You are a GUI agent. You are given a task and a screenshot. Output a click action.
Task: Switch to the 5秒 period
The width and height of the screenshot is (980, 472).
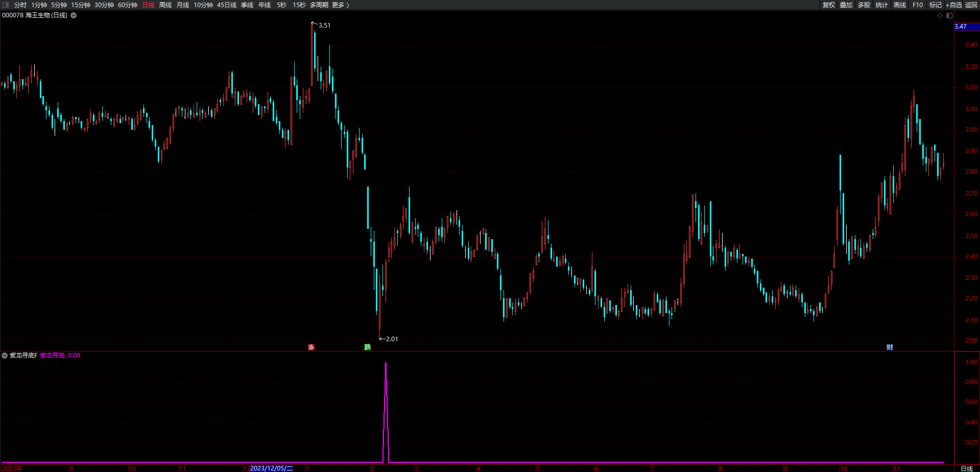(282, 5)
